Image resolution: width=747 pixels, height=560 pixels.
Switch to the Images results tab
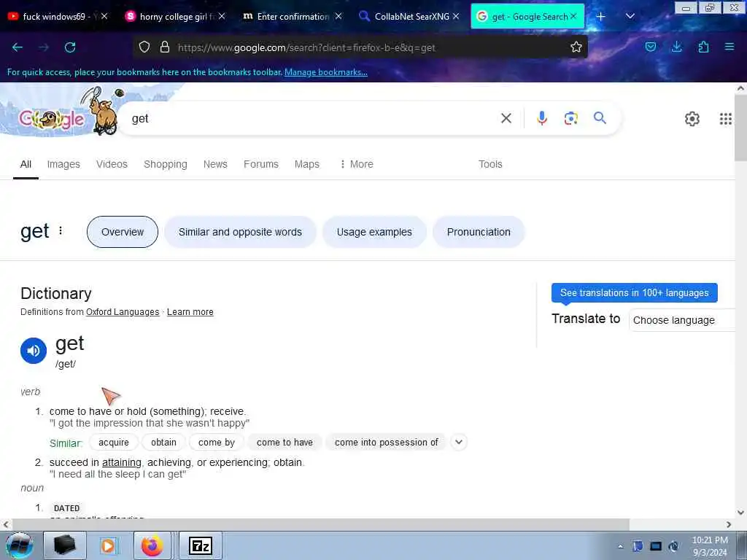point(63,164)
